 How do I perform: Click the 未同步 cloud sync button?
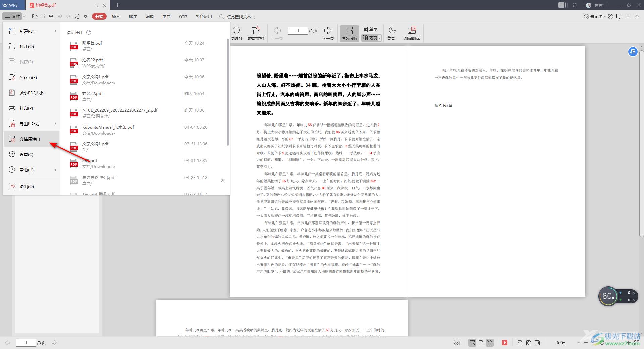[594, 16]
